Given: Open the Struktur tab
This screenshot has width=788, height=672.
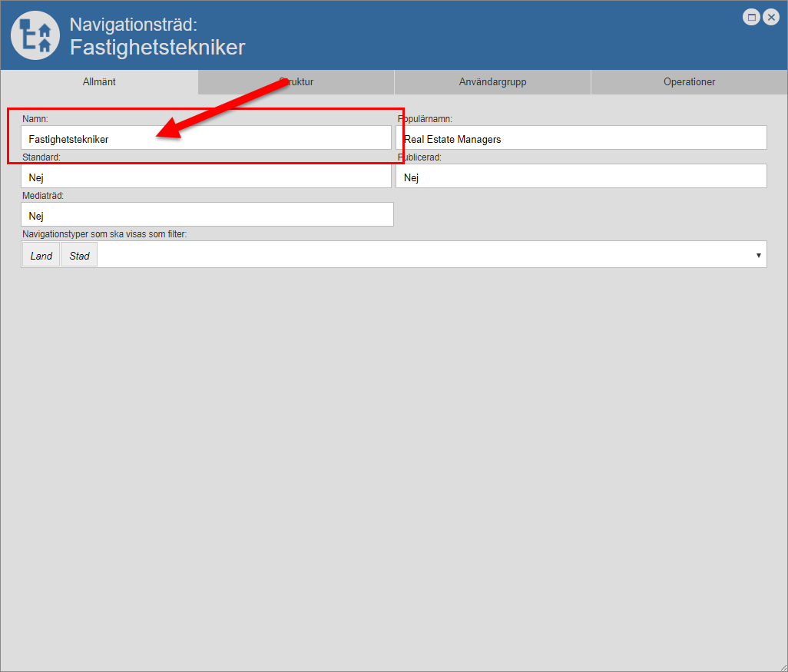Looking at the screenshot, I should [296, 82].
